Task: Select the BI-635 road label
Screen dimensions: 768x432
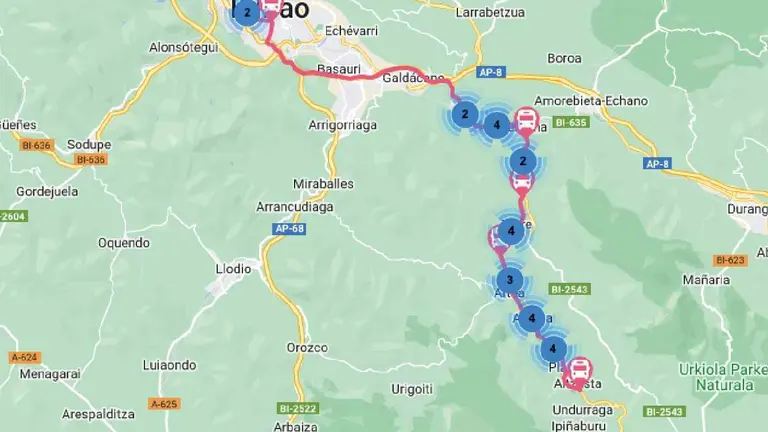Action: pos(572,122)
